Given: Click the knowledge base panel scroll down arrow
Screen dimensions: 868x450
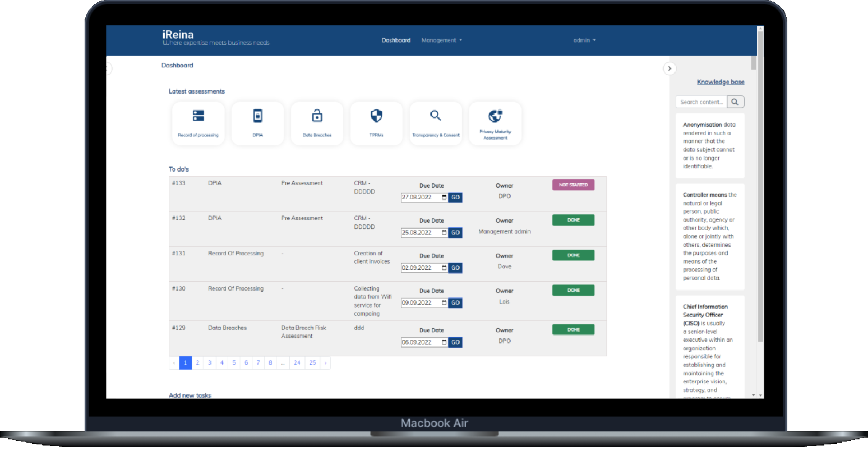Looking at the screenshot, I should tap(754, 396).
